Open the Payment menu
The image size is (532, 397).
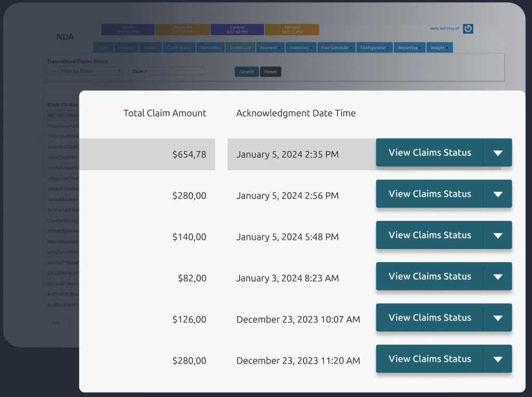(270, 48)
